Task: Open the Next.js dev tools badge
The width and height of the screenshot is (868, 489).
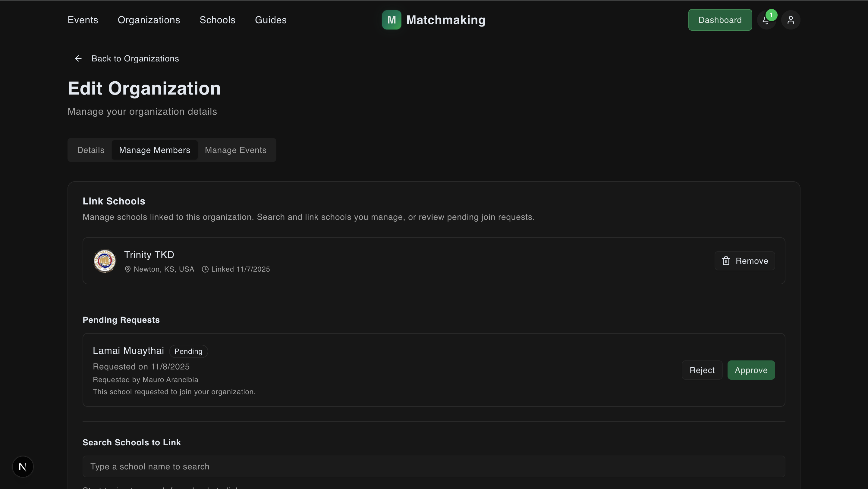Action: [x=23, y=467]
